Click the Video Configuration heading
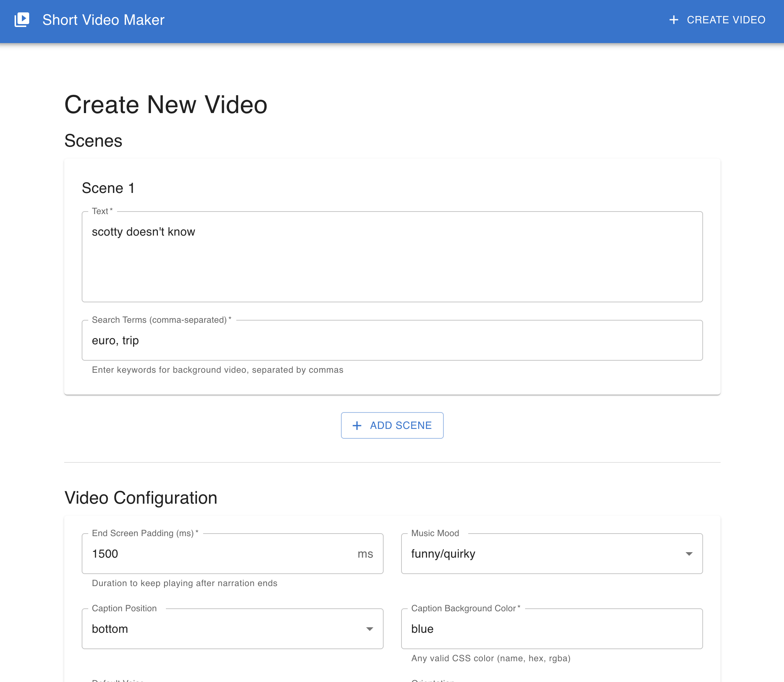 point(141,498)
